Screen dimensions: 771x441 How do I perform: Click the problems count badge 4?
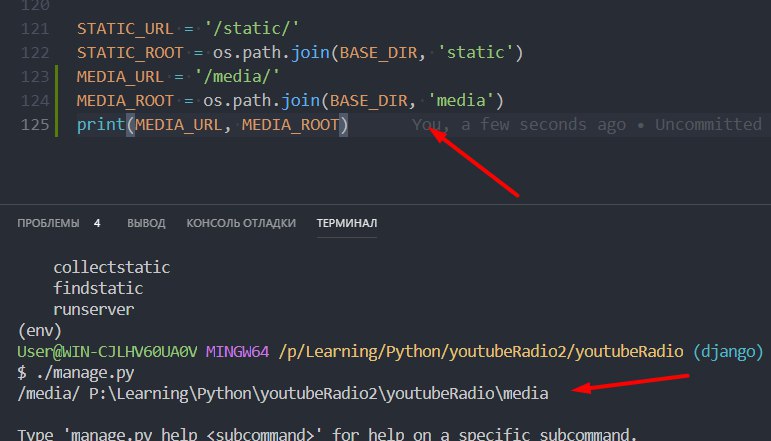coord(97,223)
